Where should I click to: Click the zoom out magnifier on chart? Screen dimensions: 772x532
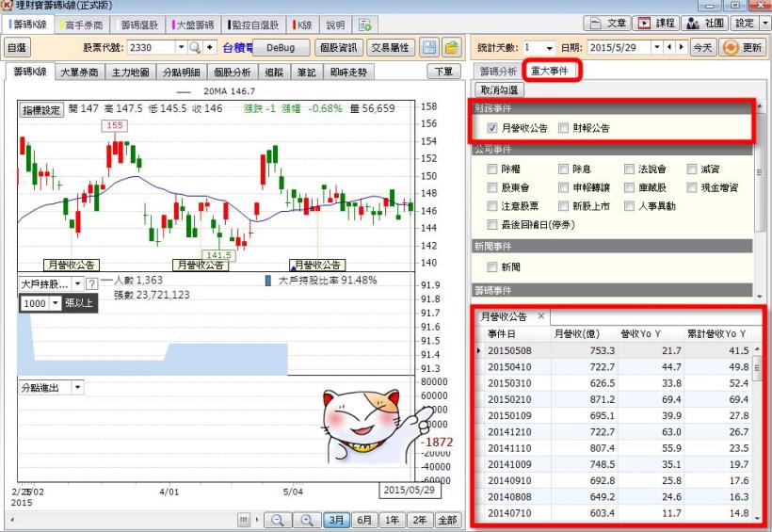(x=277, y=520)
